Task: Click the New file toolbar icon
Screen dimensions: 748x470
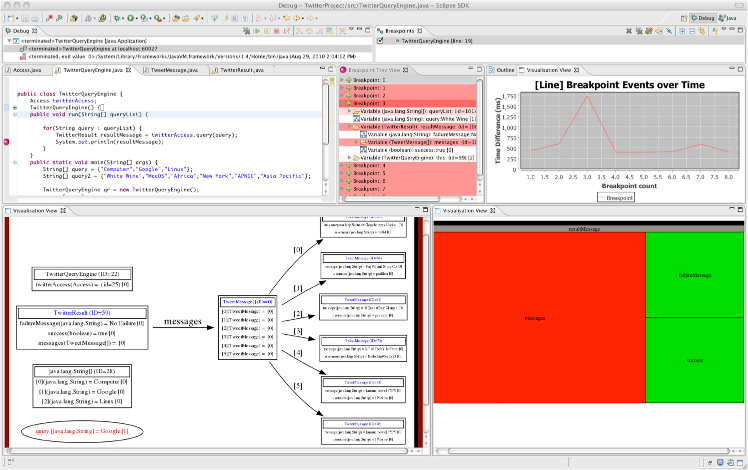Action: (10, 18)
